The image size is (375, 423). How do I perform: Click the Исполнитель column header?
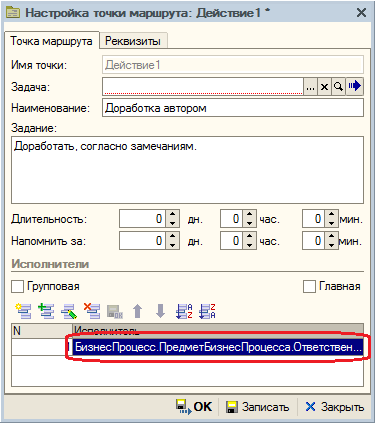[218, 331]
